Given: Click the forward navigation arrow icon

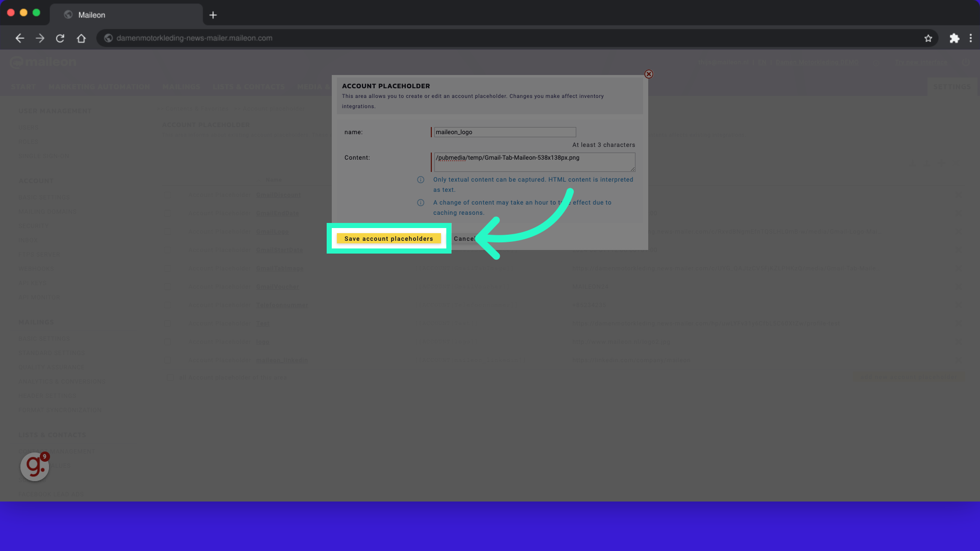Looking at the screenshot, I should tap(40, 38).
